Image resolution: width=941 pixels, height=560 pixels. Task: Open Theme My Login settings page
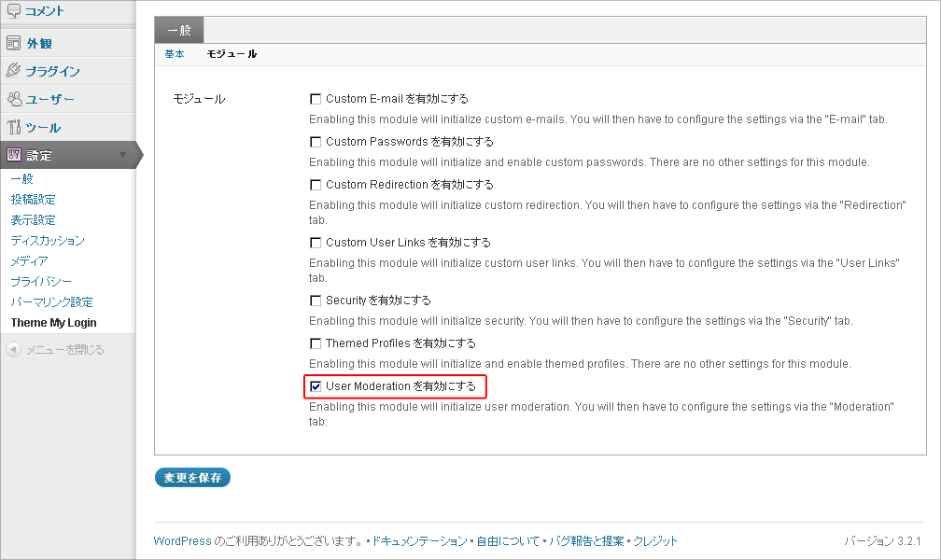tap(53, 322)
